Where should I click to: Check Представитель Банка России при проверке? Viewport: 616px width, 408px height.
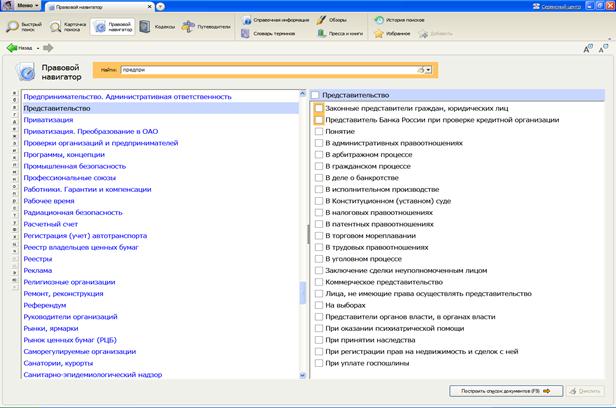point(319,120)
